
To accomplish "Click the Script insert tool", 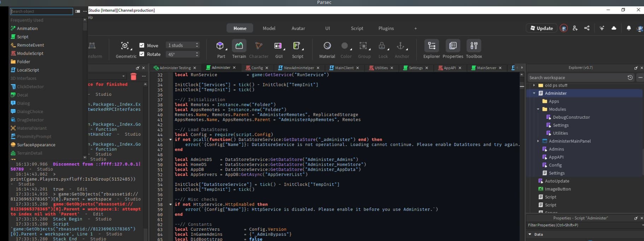I will (297, 46).
